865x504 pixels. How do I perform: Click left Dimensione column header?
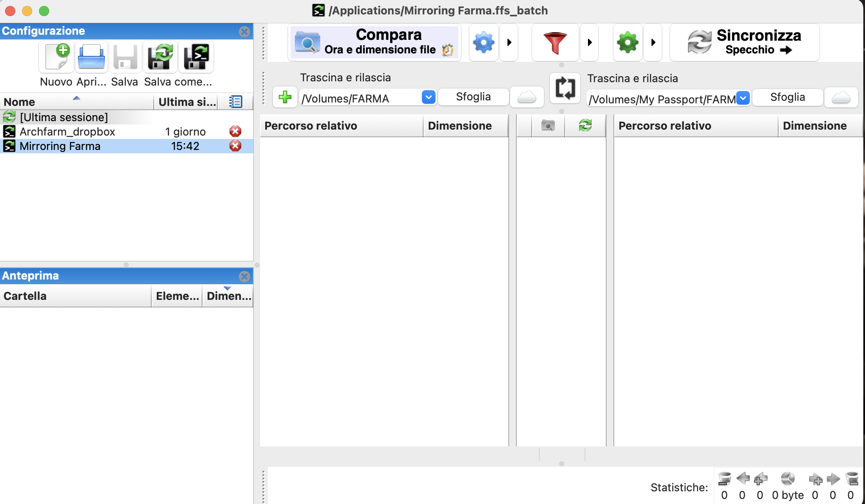click(x=466, y=126)
